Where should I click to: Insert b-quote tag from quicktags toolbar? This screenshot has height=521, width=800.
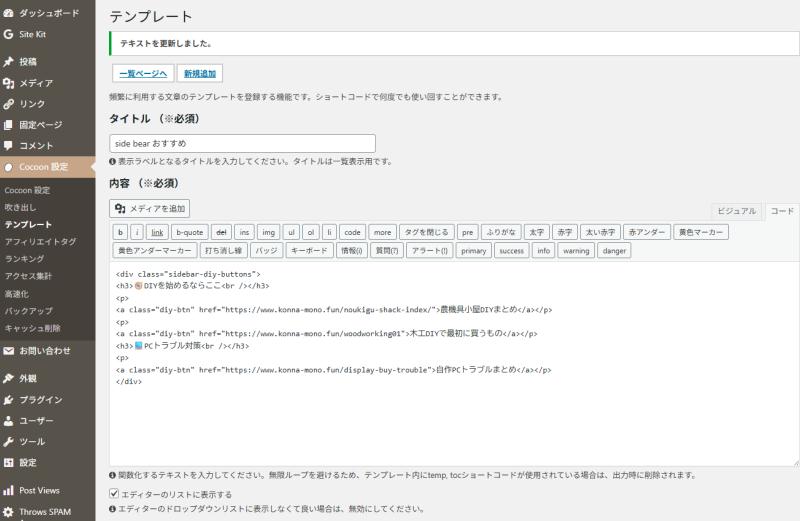[189, 232]
